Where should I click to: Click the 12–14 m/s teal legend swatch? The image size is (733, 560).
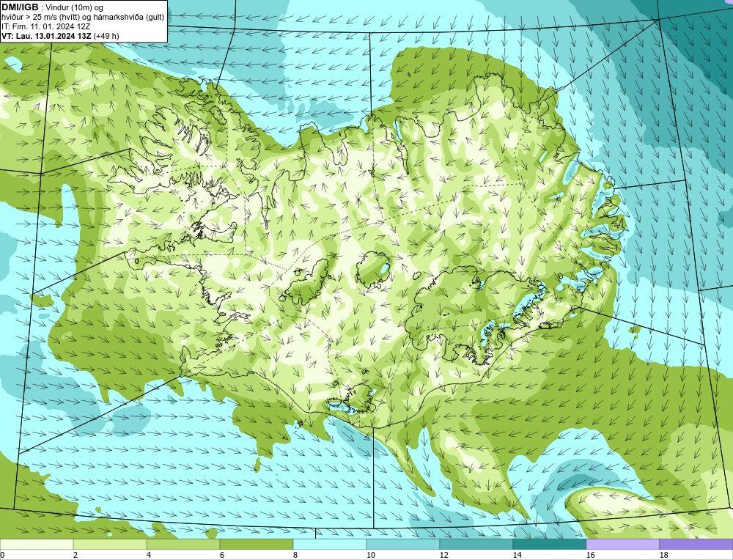tap(476, 544)
